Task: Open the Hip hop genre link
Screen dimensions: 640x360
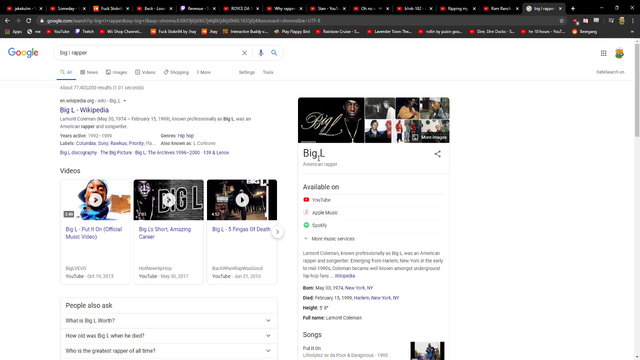Action: tap(186, 136)
